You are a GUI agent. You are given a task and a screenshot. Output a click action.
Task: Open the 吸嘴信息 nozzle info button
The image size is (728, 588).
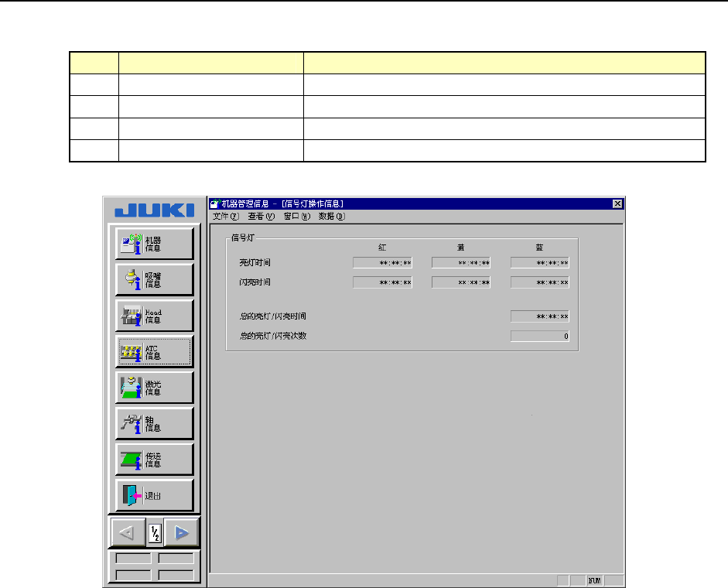point(154,279)
